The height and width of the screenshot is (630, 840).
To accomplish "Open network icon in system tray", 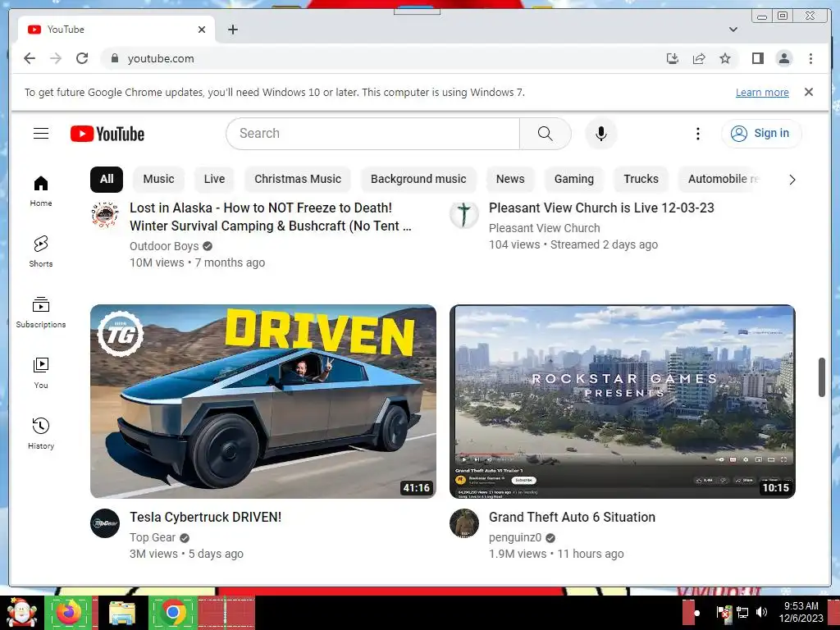I will pos(742,612).
